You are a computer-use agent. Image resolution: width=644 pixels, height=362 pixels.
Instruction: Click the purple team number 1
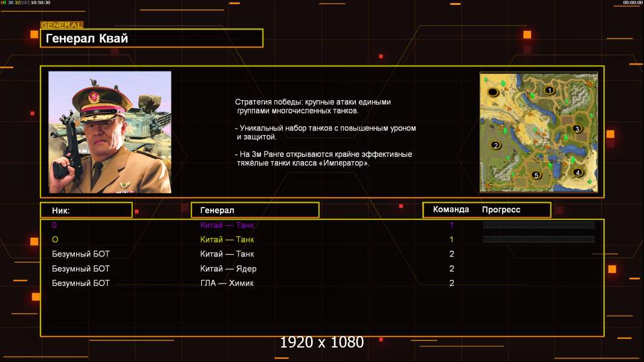451,225
